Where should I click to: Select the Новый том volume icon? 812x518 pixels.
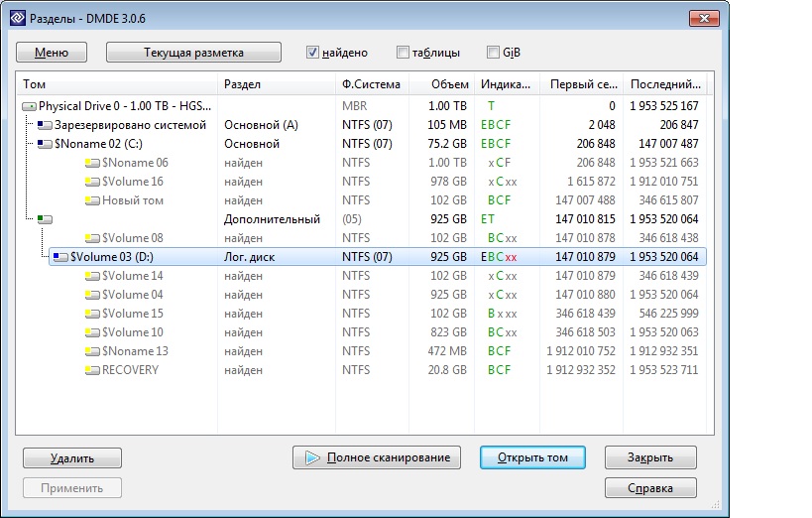[x=92, y=200]
